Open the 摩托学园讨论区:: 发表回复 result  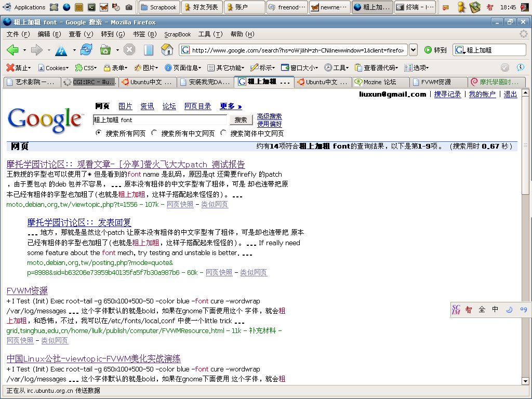[x=79, y=222]
